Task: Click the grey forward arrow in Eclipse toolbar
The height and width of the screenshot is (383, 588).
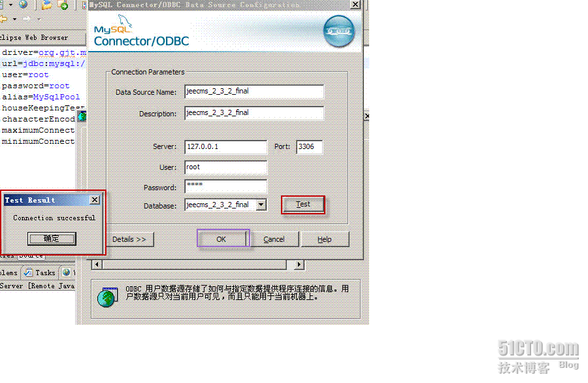Action: click(27, 19)
